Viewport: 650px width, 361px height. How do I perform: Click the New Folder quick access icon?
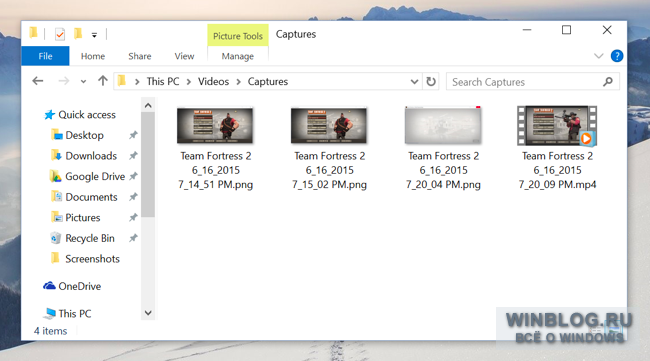pyautogui.click(x=78, y=33)
